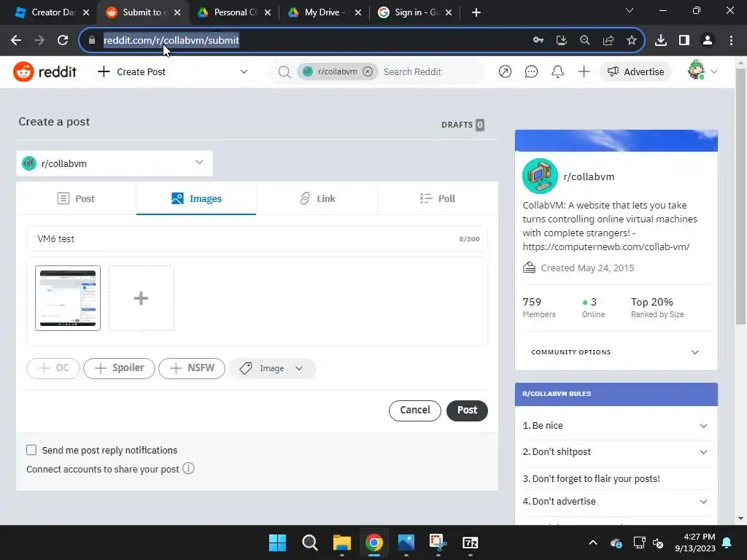Click the title field containing VM6 test
Image resolution: width=747 pixels, height=560 pixels.
pyautogui.click(x=257, y=239)
